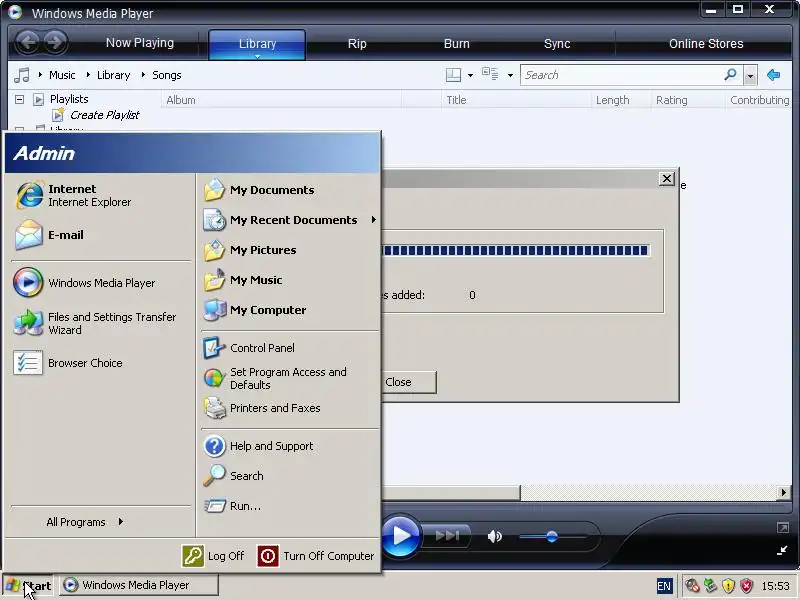The image size is (800, 600).
Task: Click the Log Off button
Action: click(213, 556)
